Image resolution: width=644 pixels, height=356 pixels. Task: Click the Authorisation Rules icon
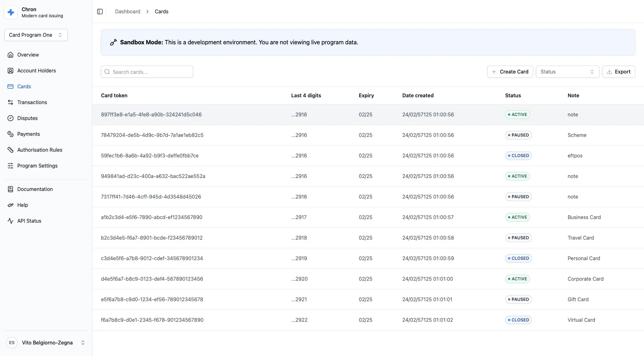[x=10, y=150]
